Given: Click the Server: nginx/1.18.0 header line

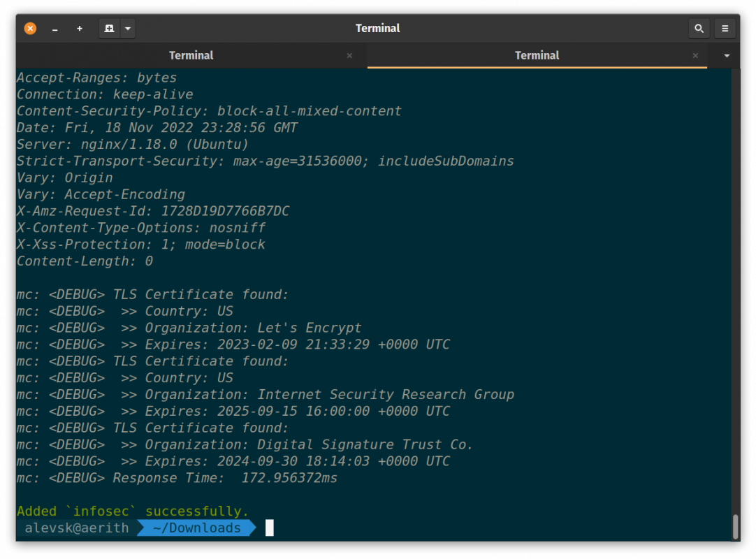Looking at the screenshot, I should (133, 145).
